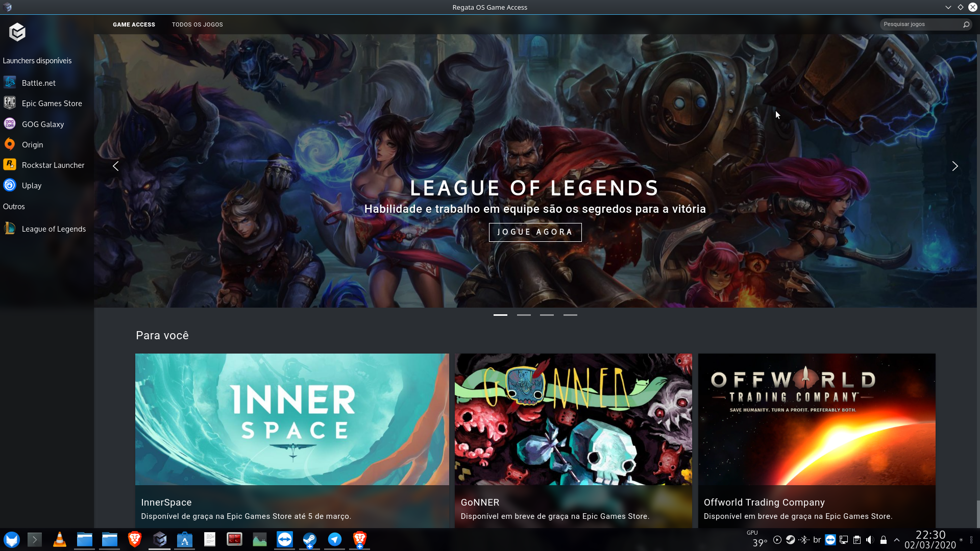980x551 pixels.
Task: Click the lock screen tray icon
Action: point(884,540)
